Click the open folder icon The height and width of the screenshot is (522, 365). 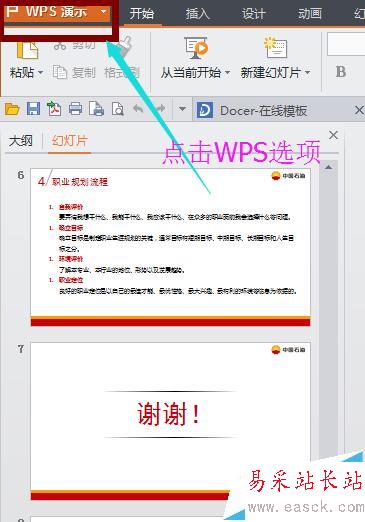[12, 109]
